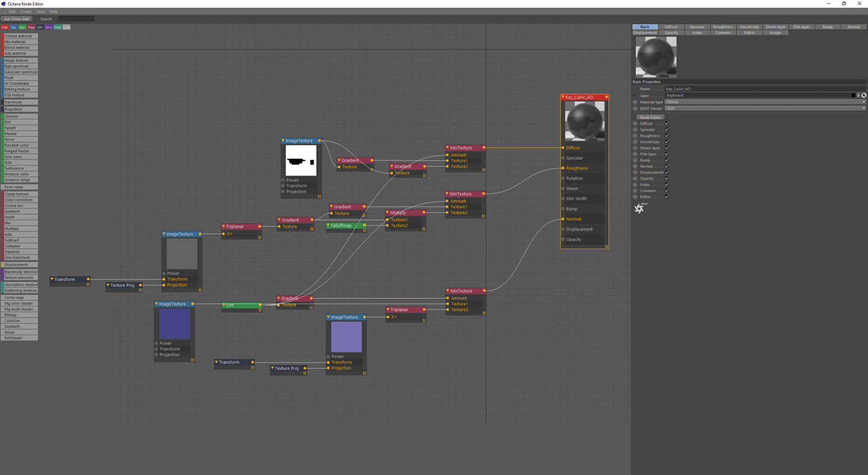Open the BRDF Model dropdown
Viewport: 868px width, 475px height.
coord(765,108)
